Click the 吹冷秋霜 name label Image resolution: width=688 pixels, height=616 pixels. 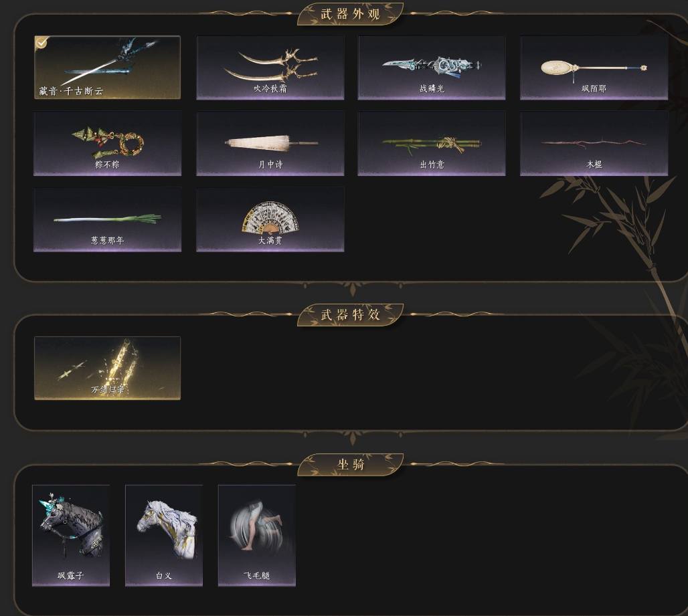click(270, 88)
